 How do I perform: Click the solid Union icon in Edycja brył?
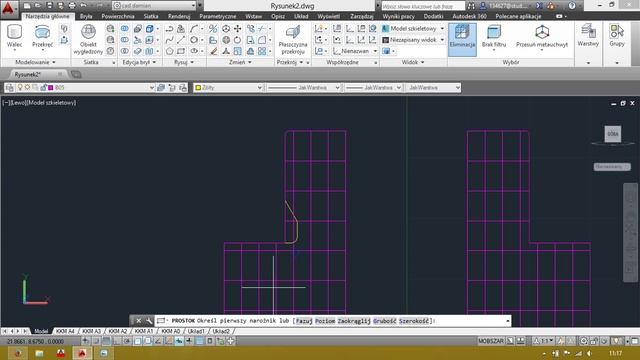pos(124,29)
